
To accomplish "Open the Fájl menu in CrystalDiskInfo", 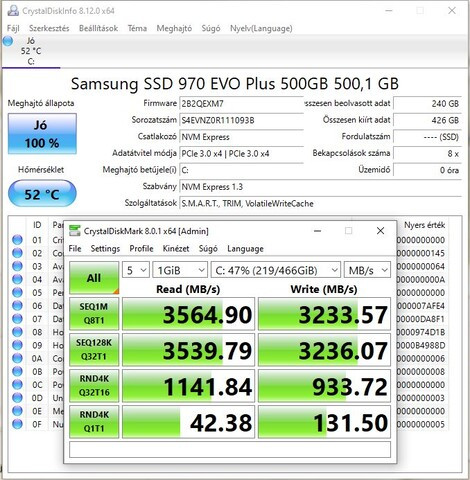I will [13, 28].
